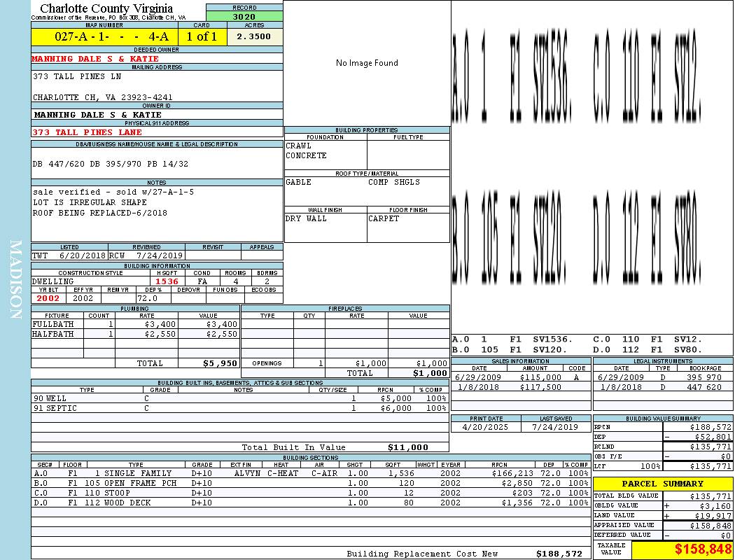Click sketch legend line B.0 105 F1 SV120.

tap(510, 349)
